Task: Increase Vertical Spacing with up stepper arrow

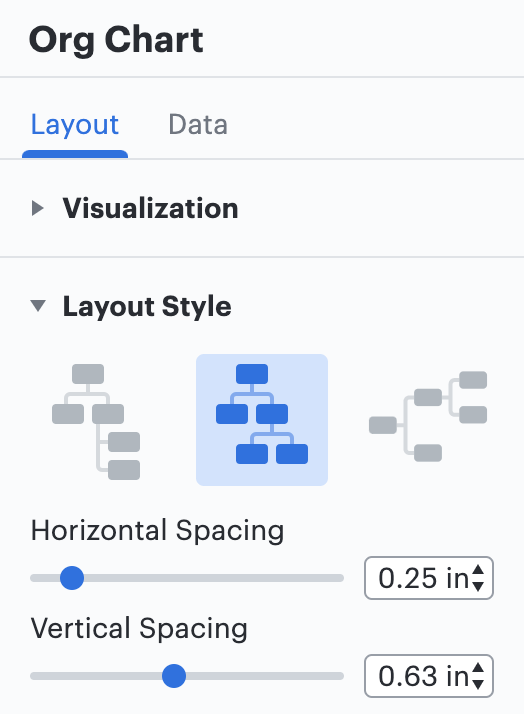Action: (x=478, y=668)
